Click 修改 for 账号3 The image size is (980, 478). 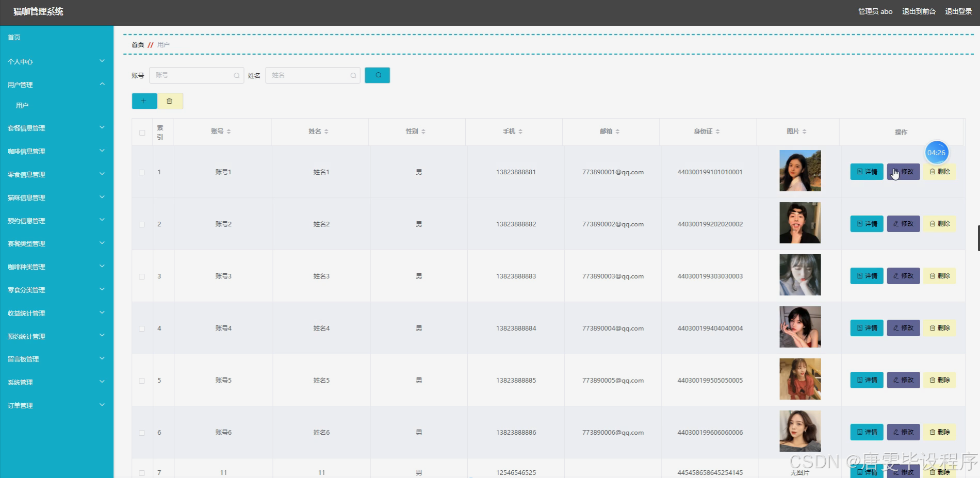click(903, 276)
